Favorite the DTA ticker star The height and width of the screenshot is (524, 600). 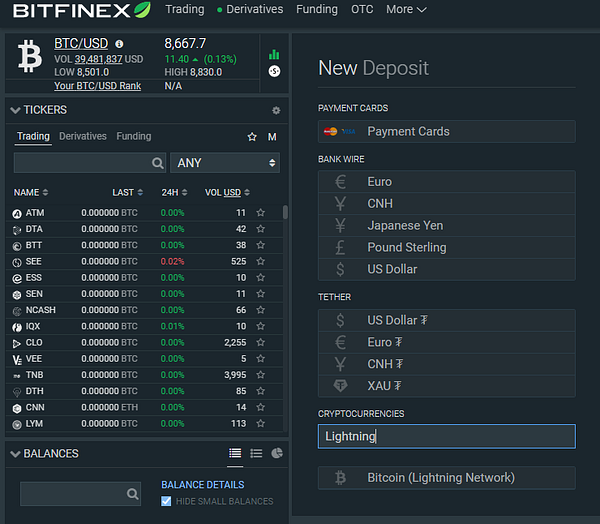pos(261,229)
